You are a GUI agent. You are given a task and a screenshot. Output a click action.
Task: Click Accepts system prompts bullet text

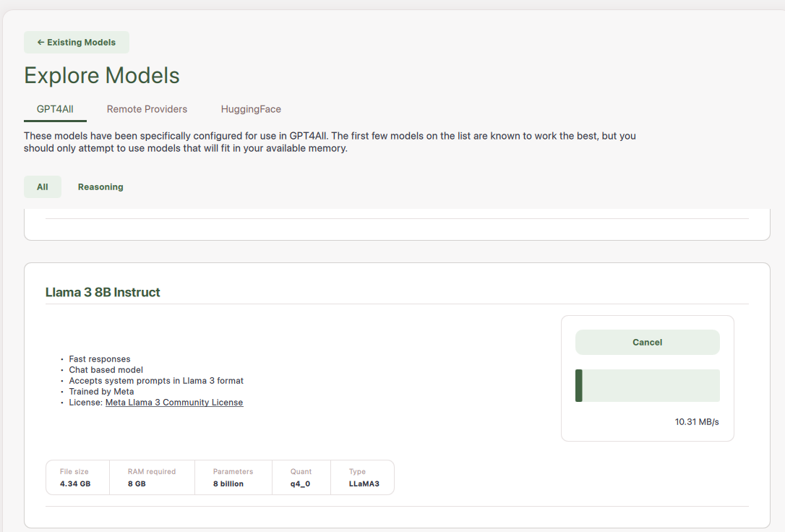pos(156,381)
